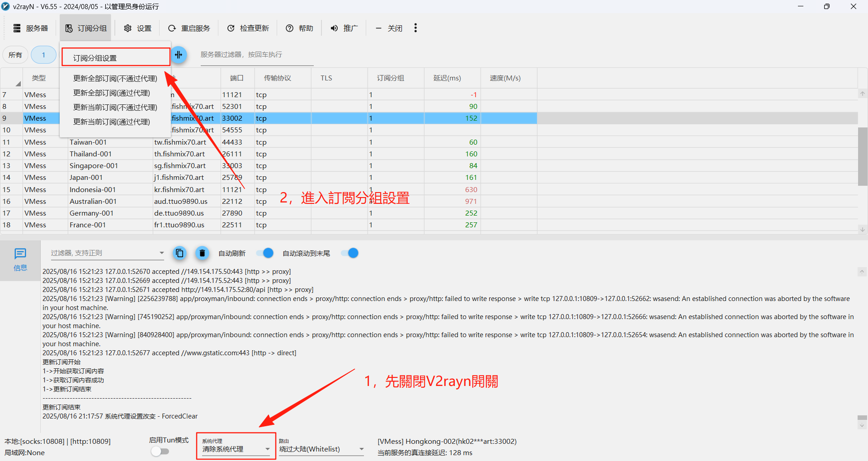Toggle 自动刷新 auto refresh switch
This screenshot has height=461, width=868.
pyautogui.click(x=265, y=253)
